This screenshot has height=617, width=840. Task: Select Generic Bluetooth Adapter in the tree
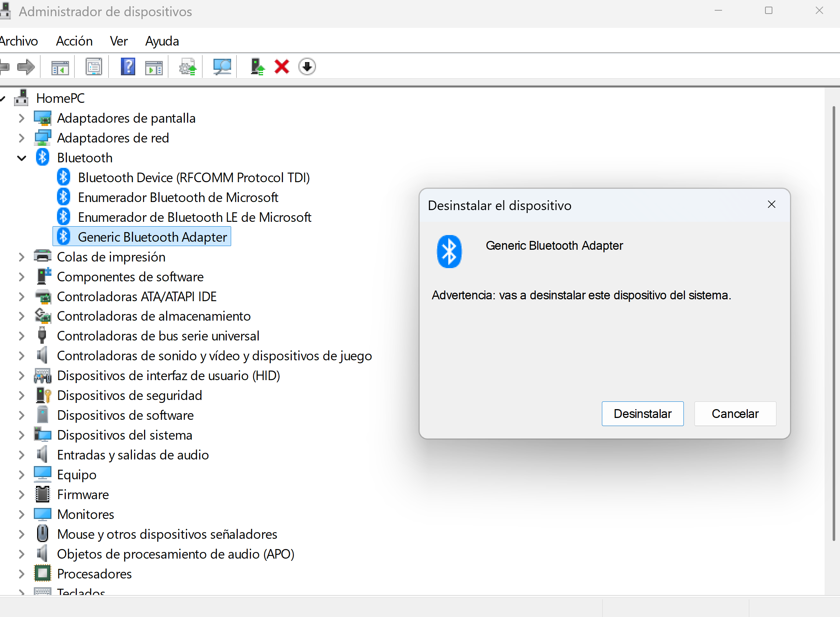tap(142, 237)
